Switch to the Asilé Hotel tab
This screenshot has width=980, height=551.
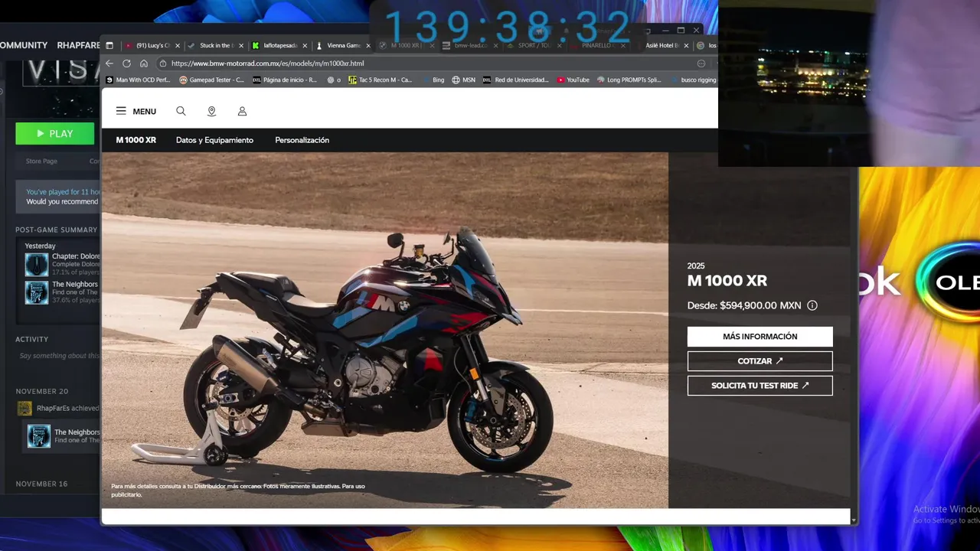(x=661, y=46)
